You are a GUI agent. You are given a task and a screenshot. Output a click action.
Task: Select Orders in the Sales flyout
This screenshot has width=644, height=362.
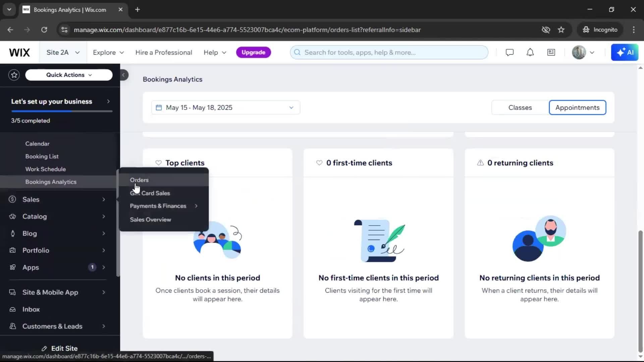pos(164,180)
